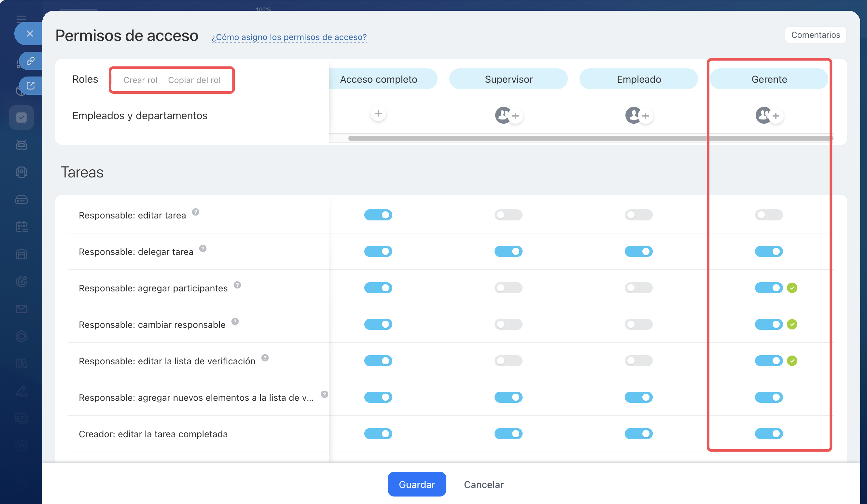The image size is (867, 504).
Task: Open the mail envelope icon in sidebar
Action: tap(21, 309)
